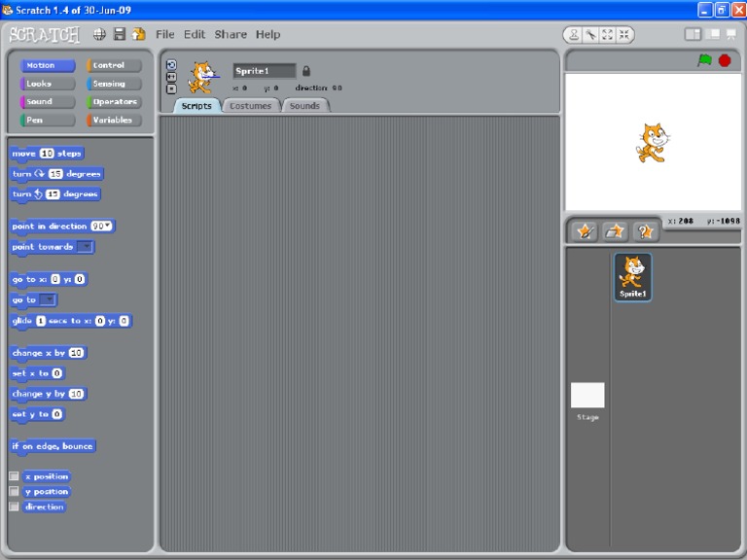Select Sprite1 thumbnail in sprite list
Screen dimensions: 747x560
point(632,277)
